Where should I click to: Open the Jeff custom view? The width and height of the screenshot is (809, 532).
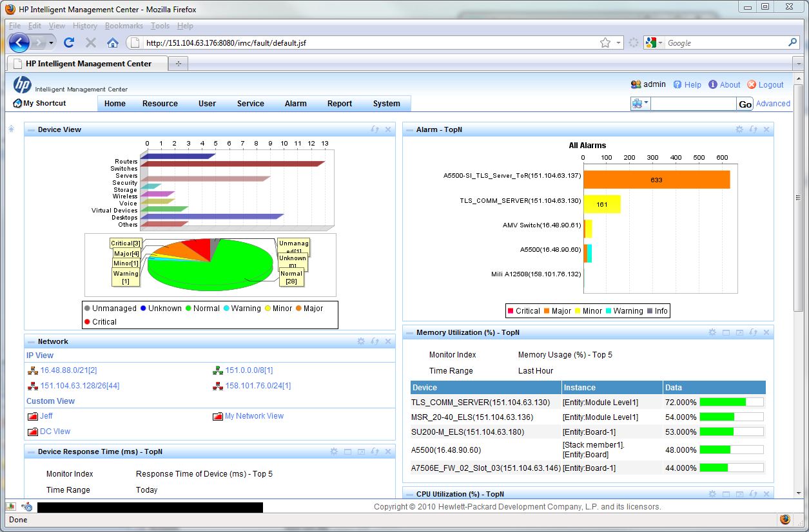click(x=46, y=416)
